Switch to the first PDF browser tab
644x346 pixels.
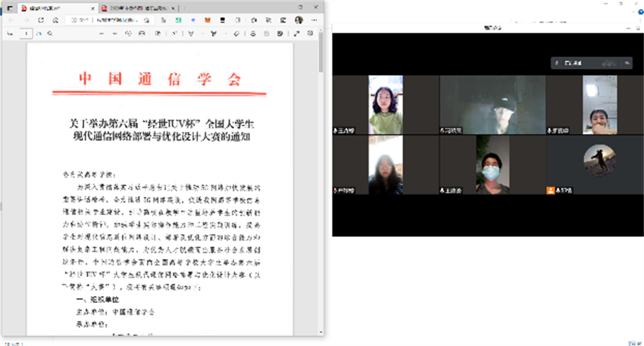click(57, 8)
